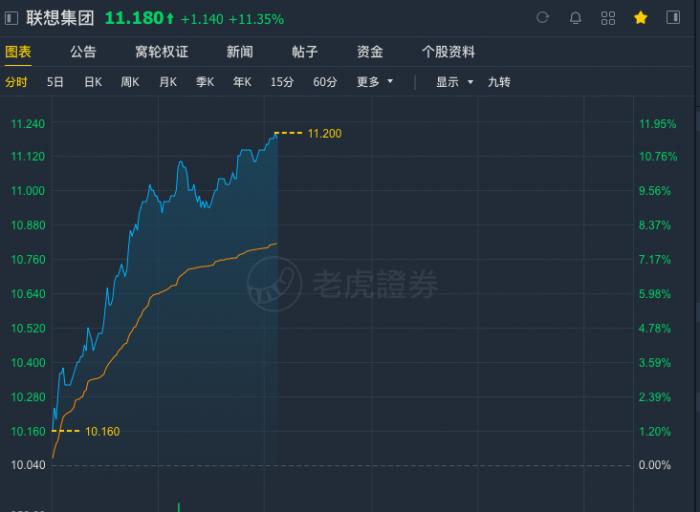Select the 日K chart period

[93, 82]
